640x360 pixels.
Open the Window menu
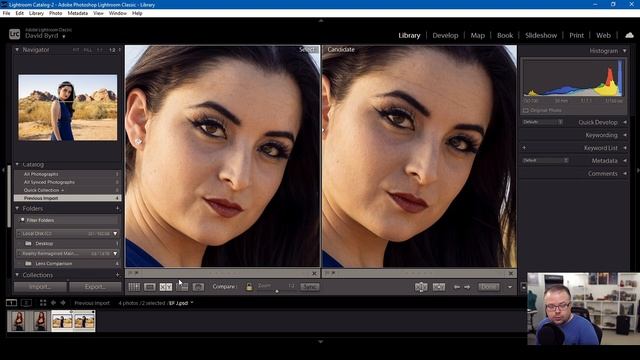pyautogui.click(x=118, y=13)
